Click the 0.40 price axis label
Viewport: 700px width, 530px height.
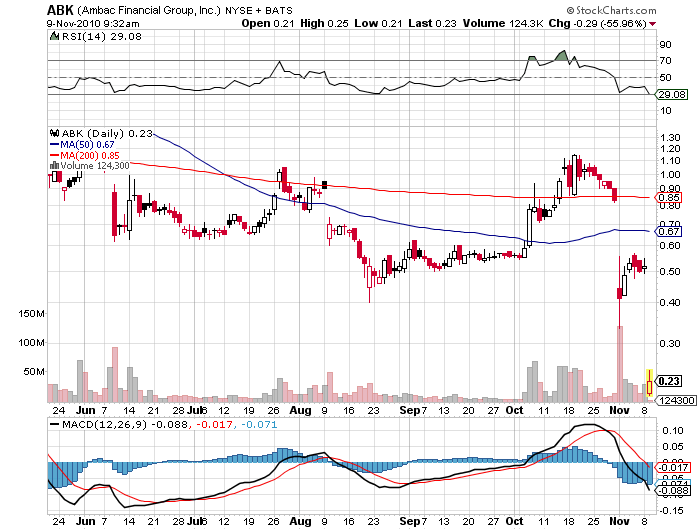click(x=670, y=302)
